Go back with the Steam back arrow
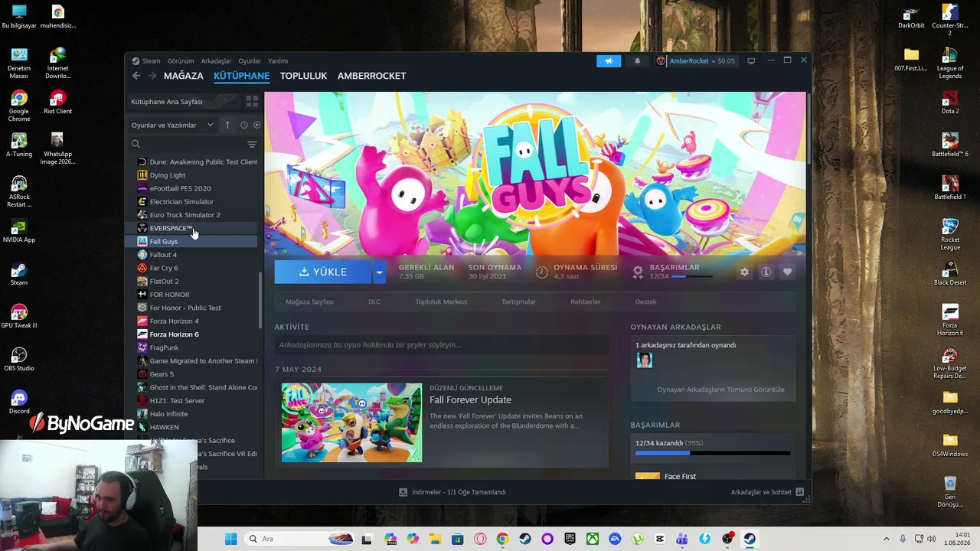Screen dimensions: 980x551 click(x=136, y=76)
